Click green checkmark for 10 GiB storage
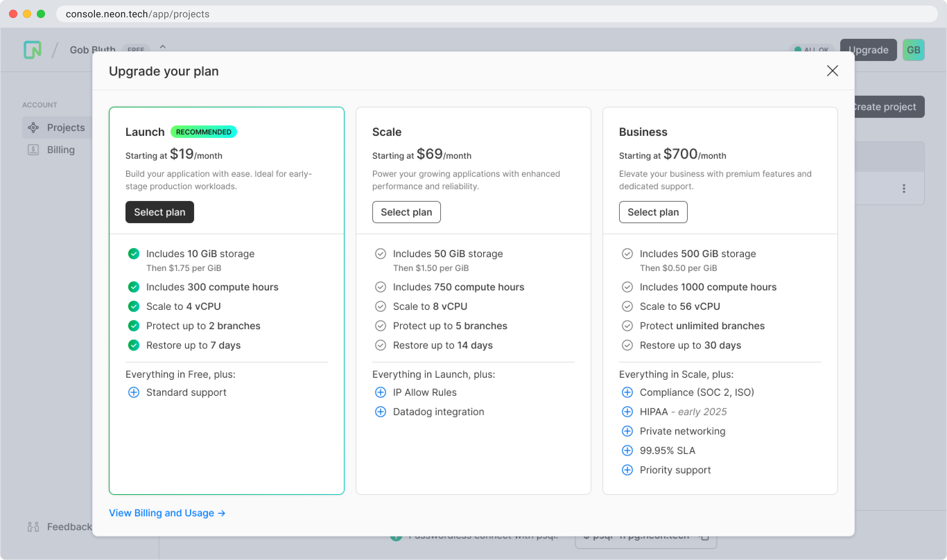Viewport: 947px width, 560px height. pyautogui.click(x=133, y=254)
